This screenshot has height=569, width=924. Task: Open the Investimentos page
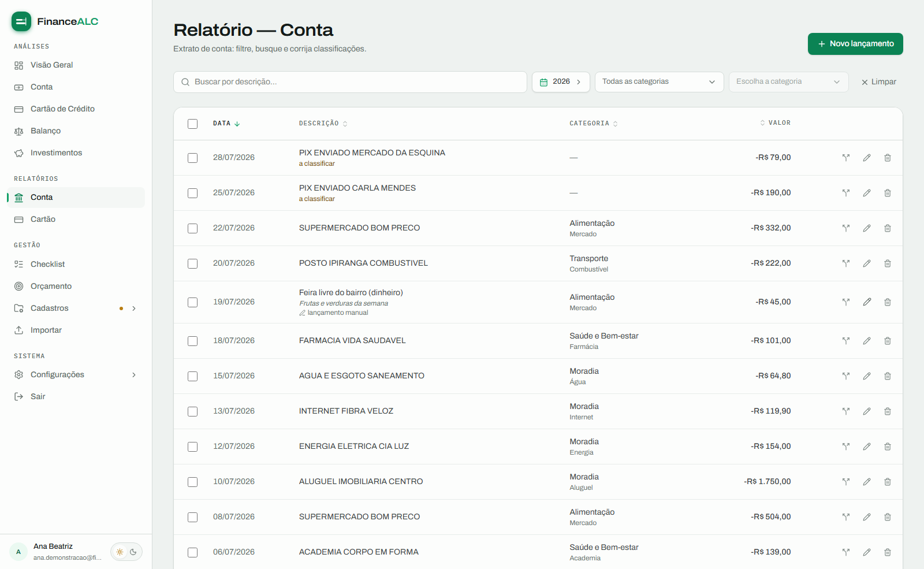coord(76,153)
